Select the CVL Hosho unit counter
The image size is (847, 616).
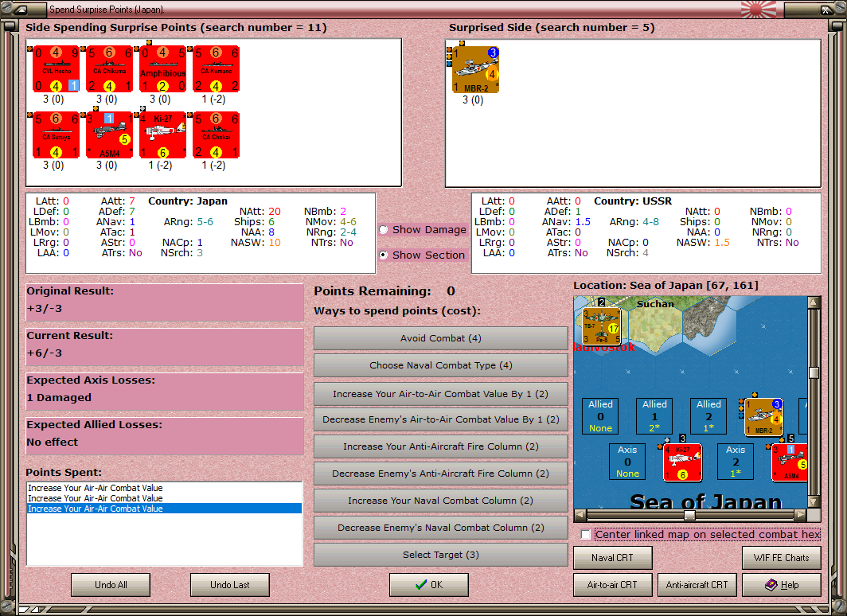pos(57,69)
